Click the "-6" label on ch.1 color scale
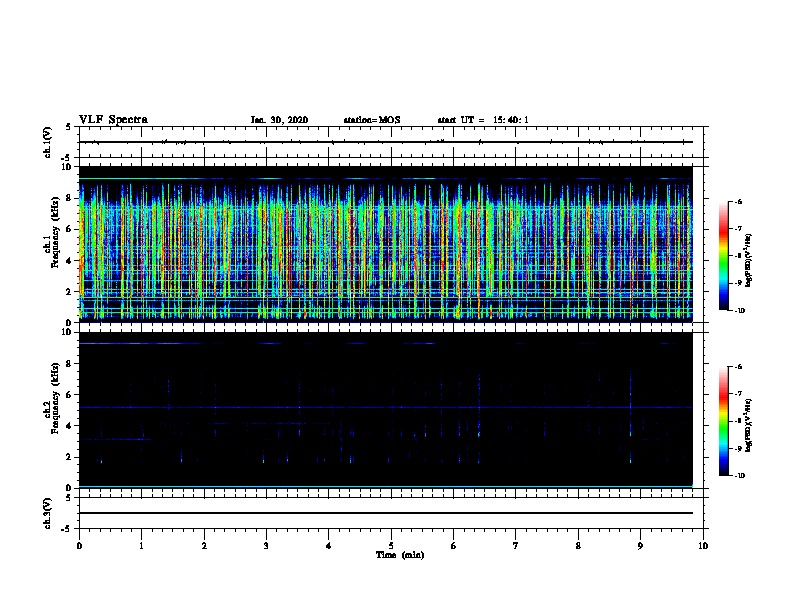792x612 pixels. (x=738, y=202)
